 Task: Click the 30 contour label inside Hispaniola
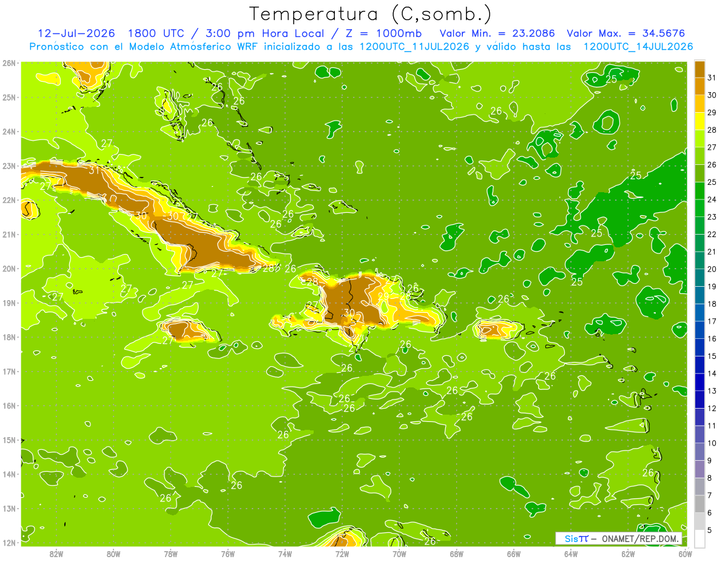349,313
